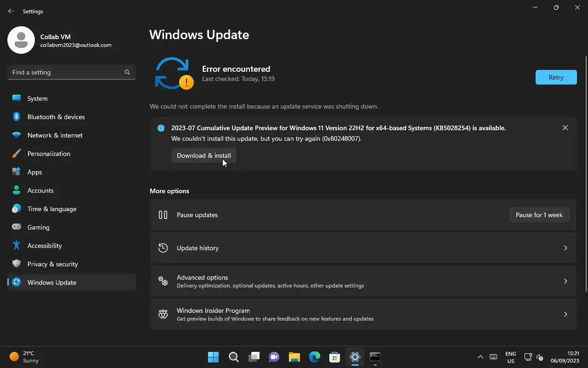The image size is (588, 368).
Task: Open Apps settings page
Action: [72, 172]
